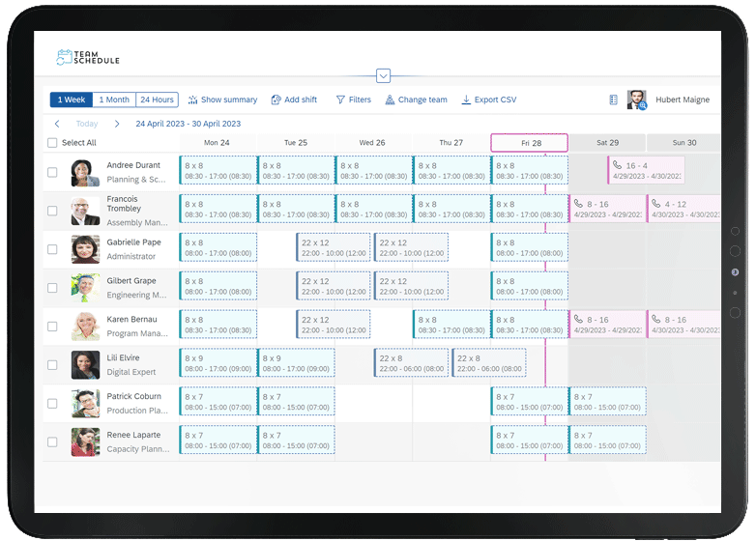The width and height of the screenshot is (756, 541).
Task: Click Karen Bernau's photo
Action: 85,327
